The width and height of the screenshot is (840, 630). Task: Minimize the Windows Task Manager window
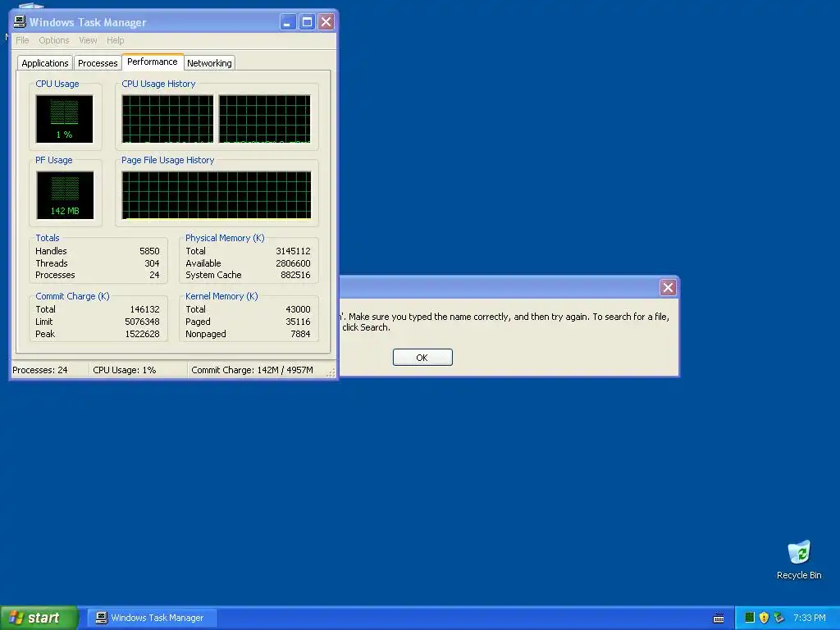coord(288,22)
